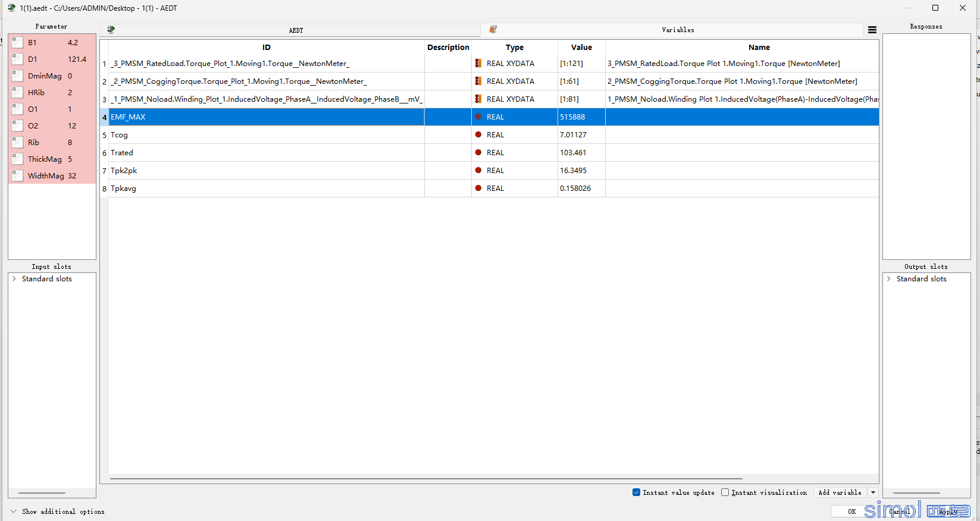Click the B1 parameter icon
Viewport: 980px width, 521px height.
tap(18, 42)
